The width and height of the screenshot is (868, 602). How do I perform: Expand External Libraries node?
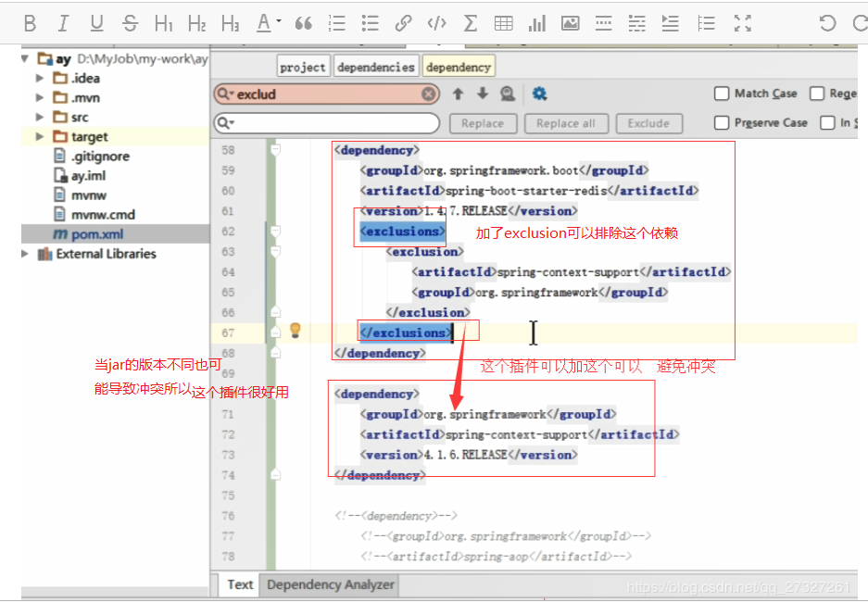pyautogui.click(x=25, y=254)
